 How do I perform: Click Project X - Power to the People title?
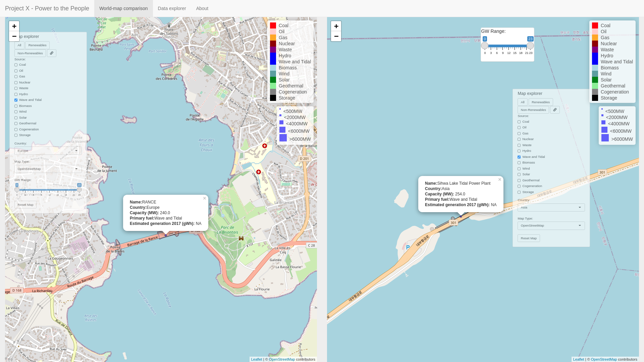47,8
